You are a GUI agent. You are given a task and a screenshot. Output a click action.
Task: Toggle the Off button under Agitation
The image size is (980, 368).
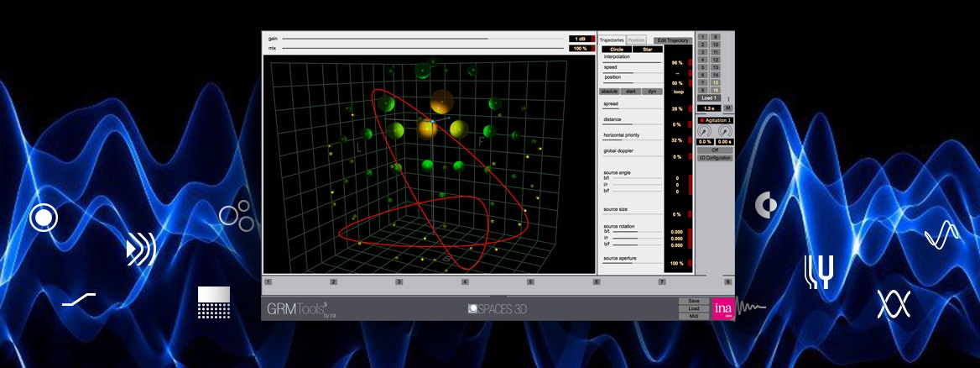[x=715, y=150]
